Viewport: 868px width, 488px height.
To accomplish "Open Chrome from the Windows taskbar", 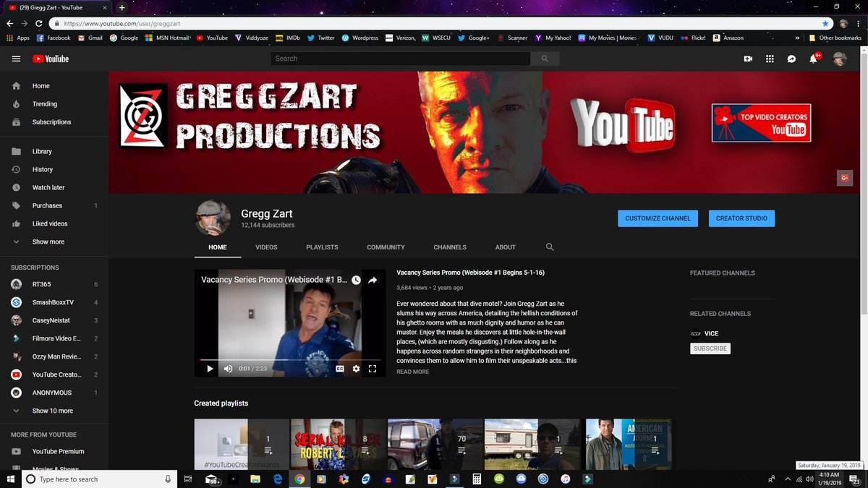I will [299, 479].
